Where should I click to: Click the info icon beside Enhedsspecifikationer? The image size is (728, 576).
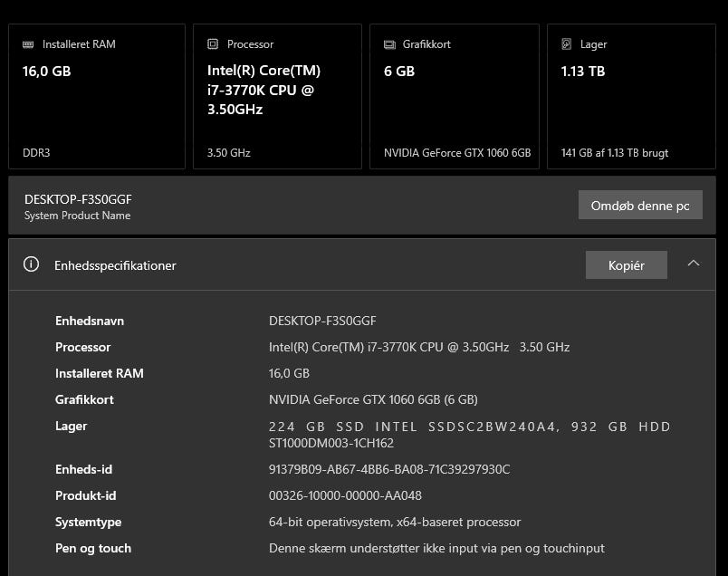pos(32,265)
